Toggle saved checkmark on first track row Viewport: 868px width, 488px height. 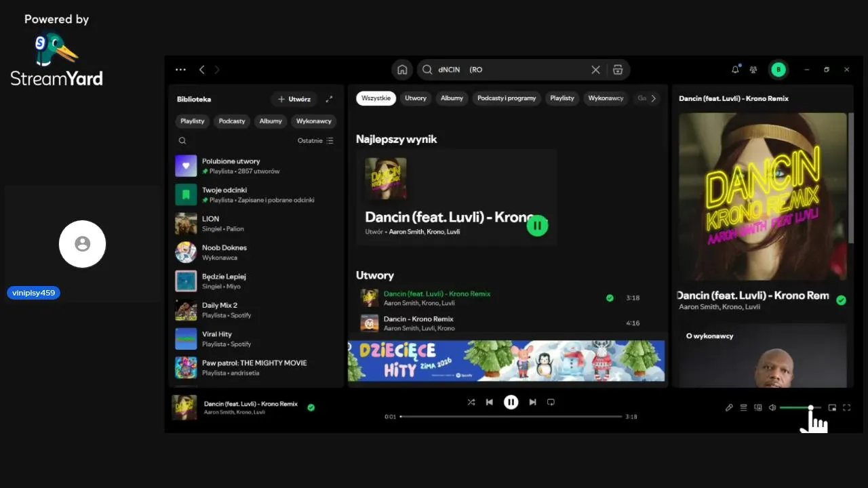610,298
